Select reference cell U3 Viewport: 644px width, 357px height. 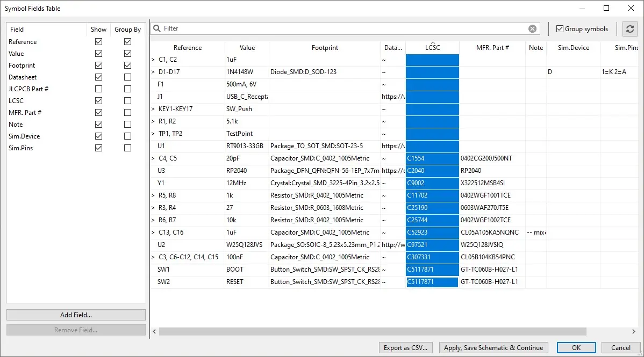click(188, 171)
